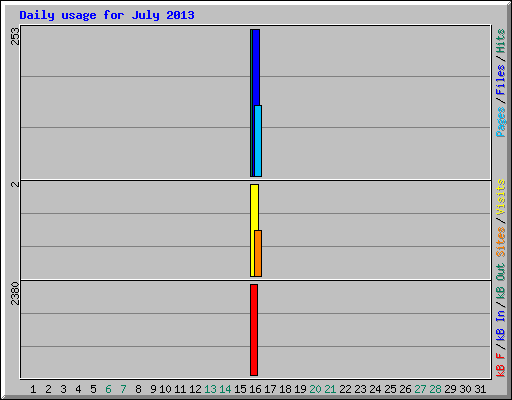Click green weekend day 28 label
The width and height of the screenshot is (512, 400).
tap(435, 389)
